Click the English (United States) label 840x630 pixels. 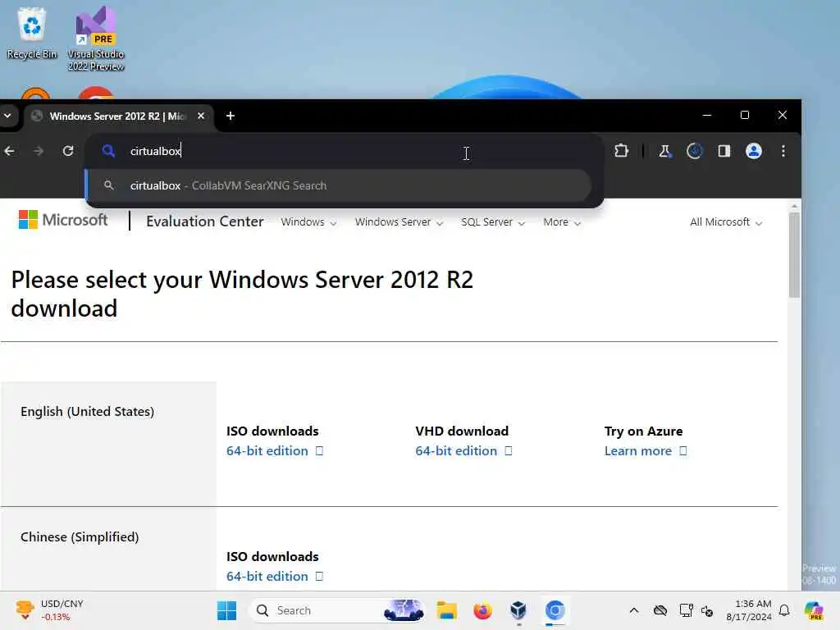pyautogui.click(x=87, y=412)
